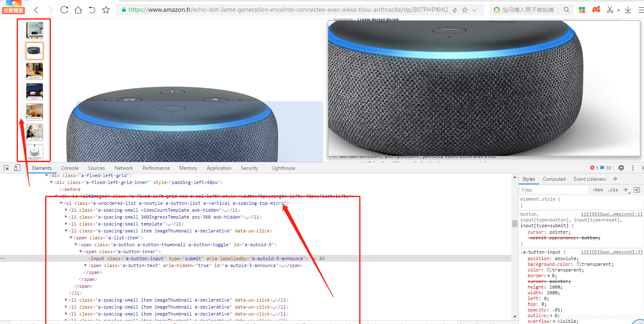Select the fourth dark blue thumbnail
This screenshot has width=644, height=324.
click(35, 92)
